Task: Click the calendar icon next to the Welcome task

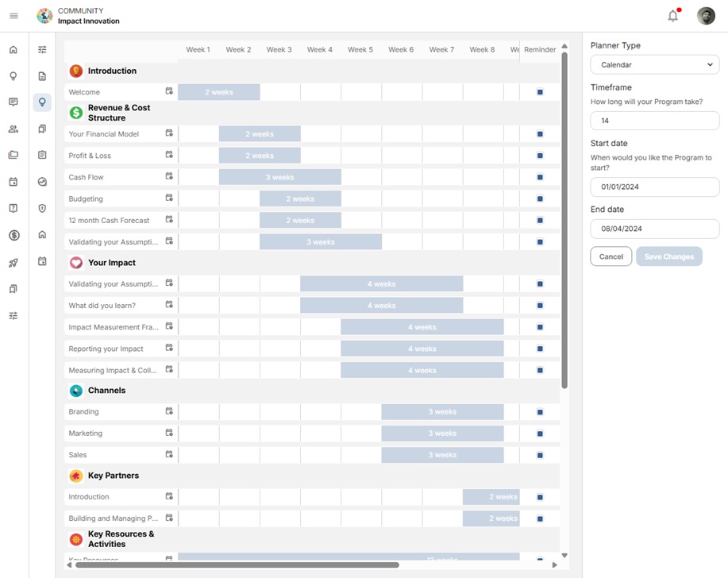Action: [x=168, y=91]
